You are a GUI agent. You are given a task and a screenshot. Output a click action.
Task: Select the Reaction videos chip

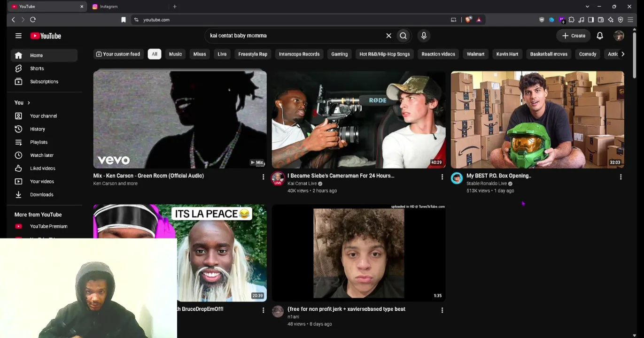point(438,54)
